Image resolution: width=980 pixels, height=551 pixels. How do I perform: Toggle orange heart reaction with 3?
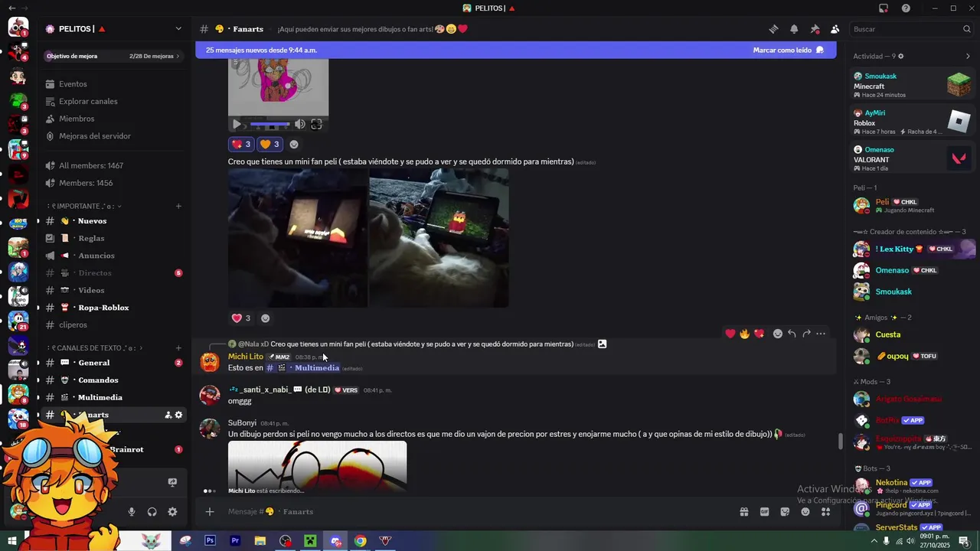tap(269, 144)
